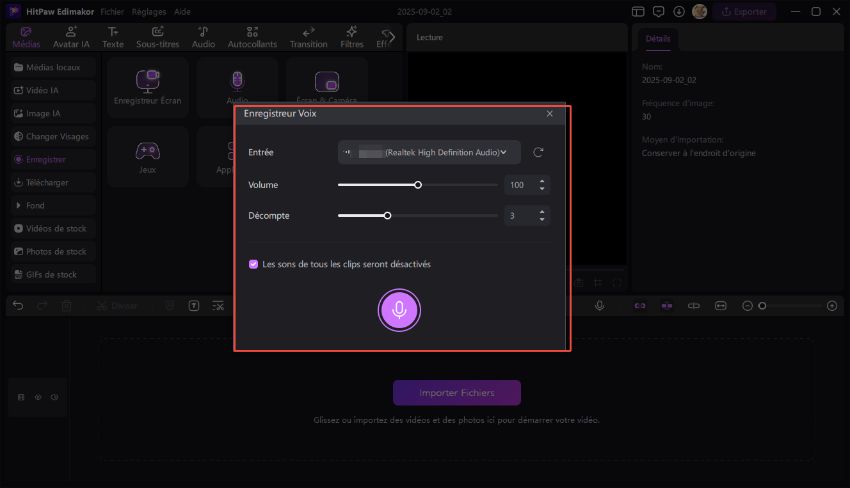Increase the Décompte value with the up arrow

(542, 212)
